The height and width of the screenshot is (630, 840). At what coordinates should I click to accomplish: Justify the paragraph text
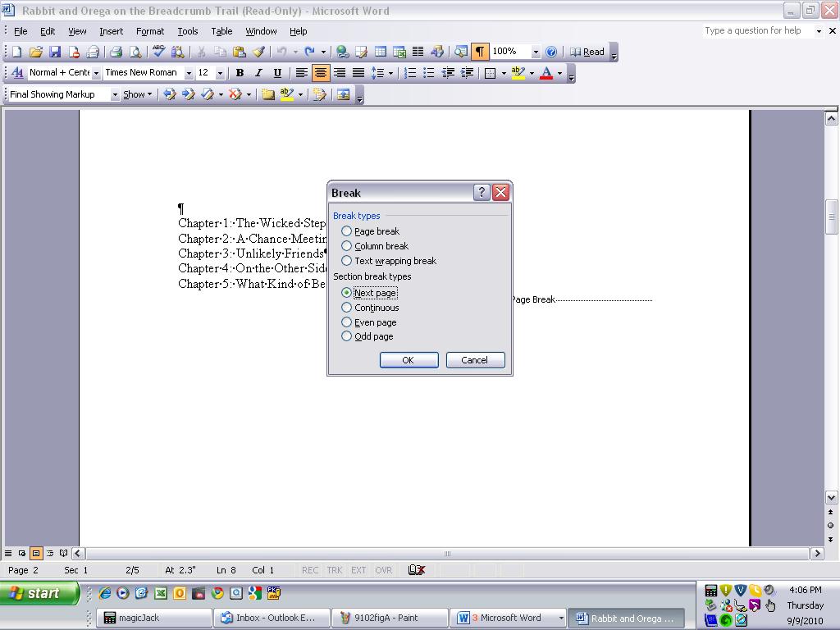click(358, 73)
